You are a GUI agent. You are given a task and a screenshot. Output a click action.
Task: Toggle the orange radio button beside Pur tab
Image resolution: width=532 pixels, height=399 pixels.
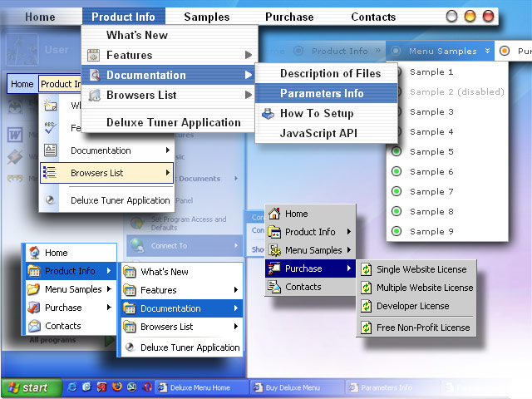coord(505,51)
